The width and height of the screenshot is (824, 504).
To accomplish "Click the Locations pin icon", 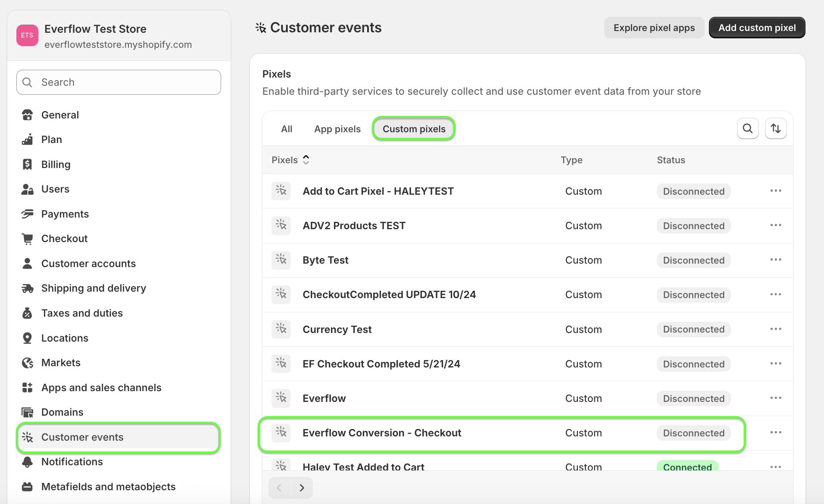I will click(x=28, y=338).
